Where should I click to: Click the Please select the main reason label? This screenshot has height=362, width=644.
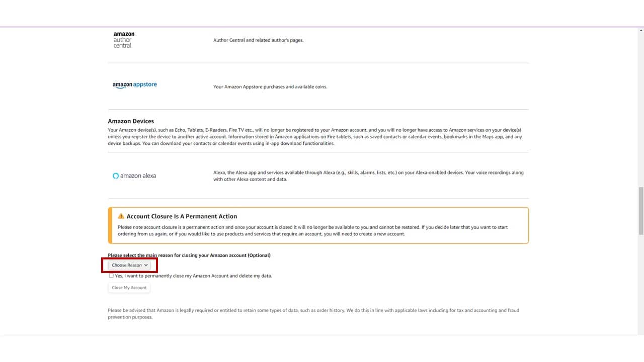(189, 255)
